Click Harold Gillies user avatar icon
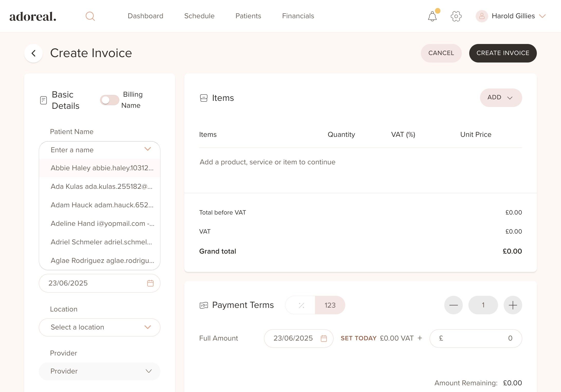 pos(482,16)
